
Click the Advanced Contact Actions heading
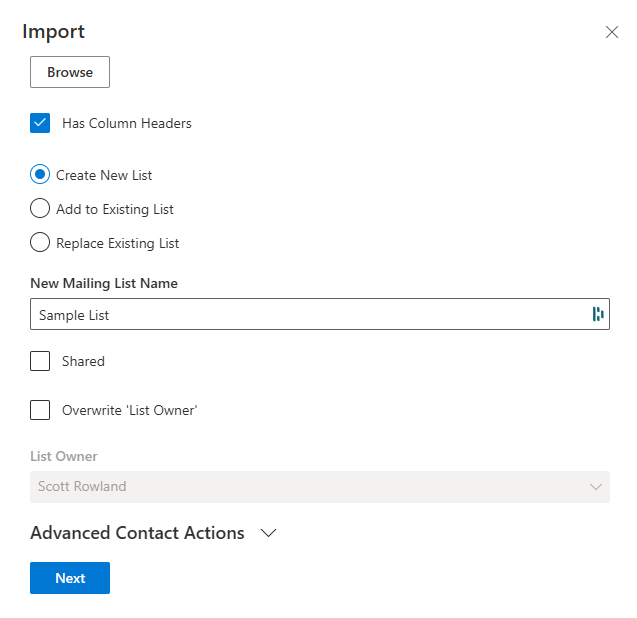pyautogui.click(x=137, y=533)
